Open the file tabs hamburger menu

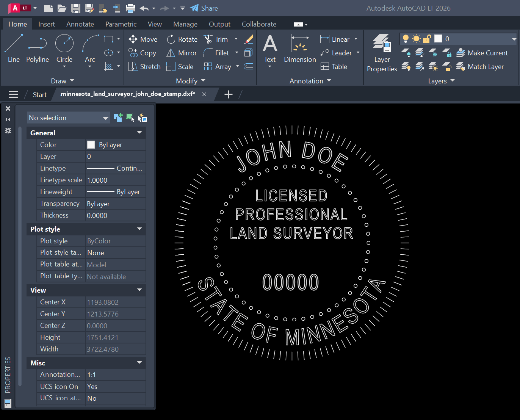(14, 94)
